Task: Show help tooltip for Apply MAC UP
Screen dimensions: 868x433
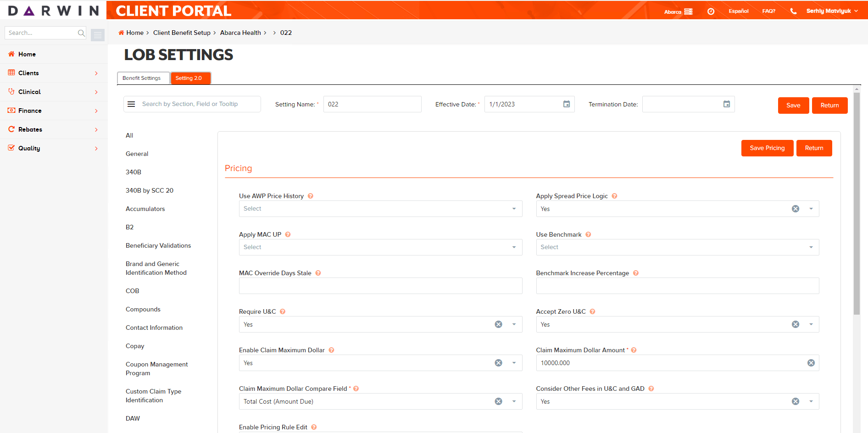Action: [x=288, y=234]
